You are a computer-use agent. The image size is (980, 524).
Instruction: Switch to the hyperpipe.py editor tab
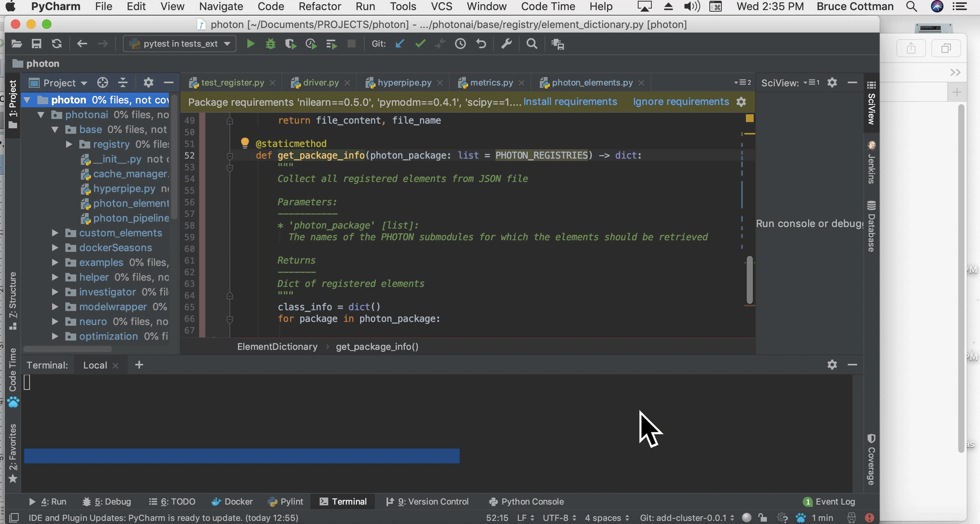(404, 83)
